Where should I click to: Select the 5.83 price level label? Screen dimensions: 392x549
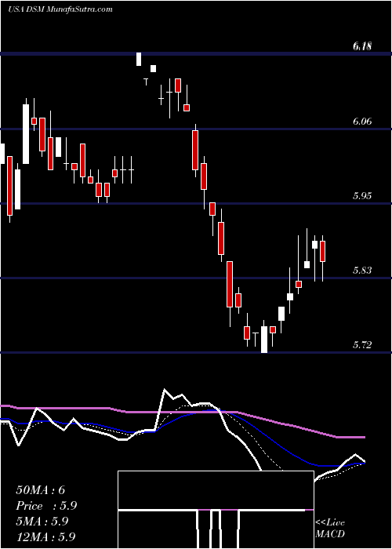click(361, 271)
